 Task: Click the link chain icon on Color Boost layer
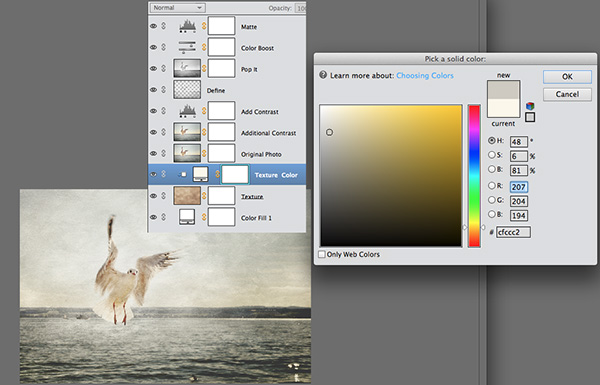(x=204, y=47)
